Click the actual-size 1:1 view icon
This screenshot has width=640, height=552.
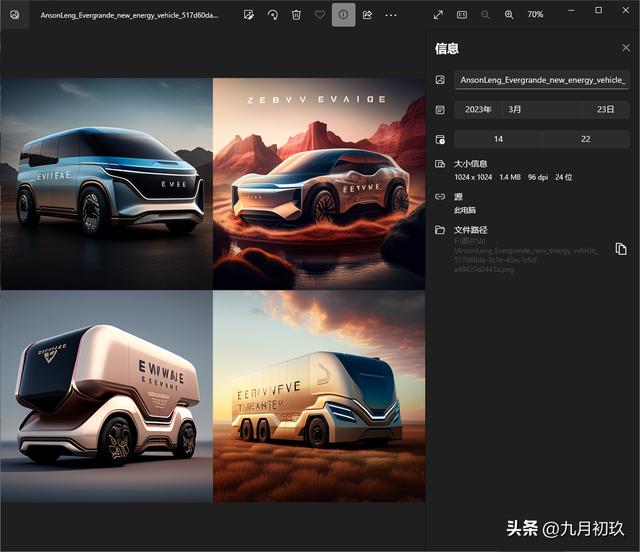point(462,15)
